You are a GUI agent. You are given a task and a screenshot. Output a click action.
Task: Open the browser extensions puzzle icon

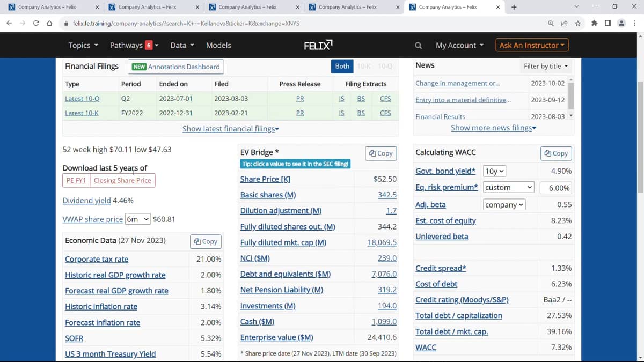pyautogui.click(x=594, y=23)
